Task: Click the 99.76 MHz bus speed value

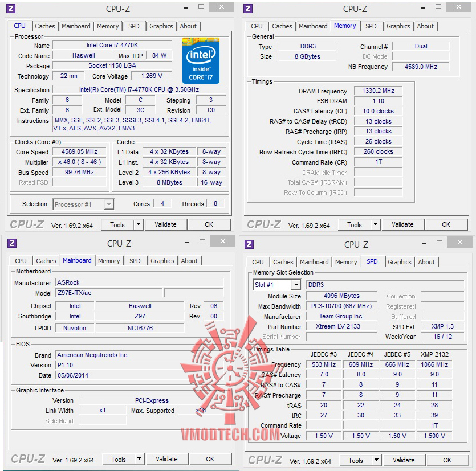Action: tap(80, 172)
